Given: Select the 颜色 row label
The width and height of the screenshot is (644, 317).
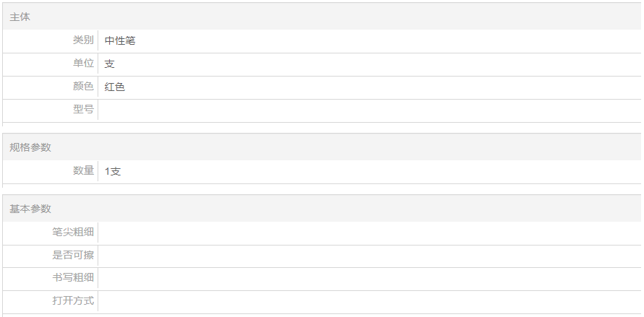Looking at the screenshot, I should point(83,87).
